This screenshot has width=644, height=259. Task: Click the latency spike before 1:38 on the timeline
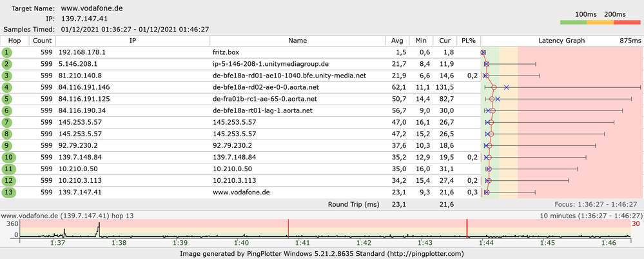click(99, 229)
